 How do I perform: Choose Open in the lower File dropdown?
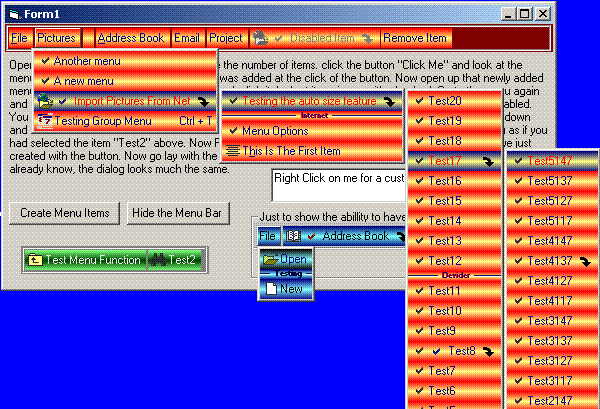click(286, 259)
